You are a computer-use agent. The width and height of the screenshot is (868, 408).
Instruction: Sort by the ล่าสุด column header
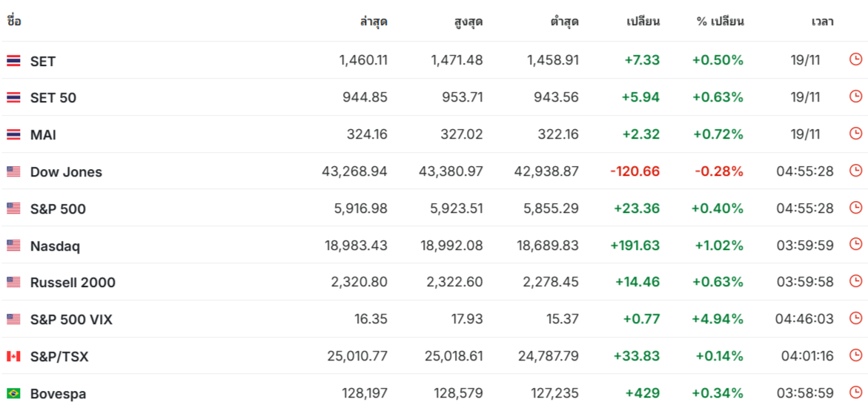(373, 22)
